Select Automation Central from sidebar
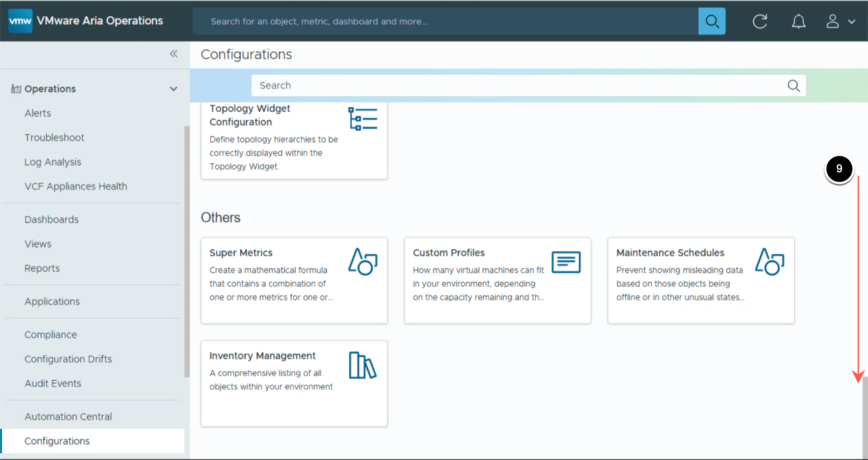The width and height of the screenshot is (868, 460). (x=68, y=417)
